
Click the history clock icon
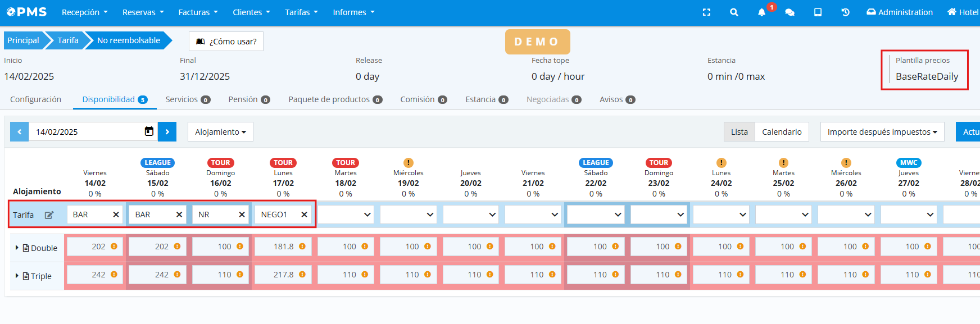pyautogui.click(x=845, y=12)
